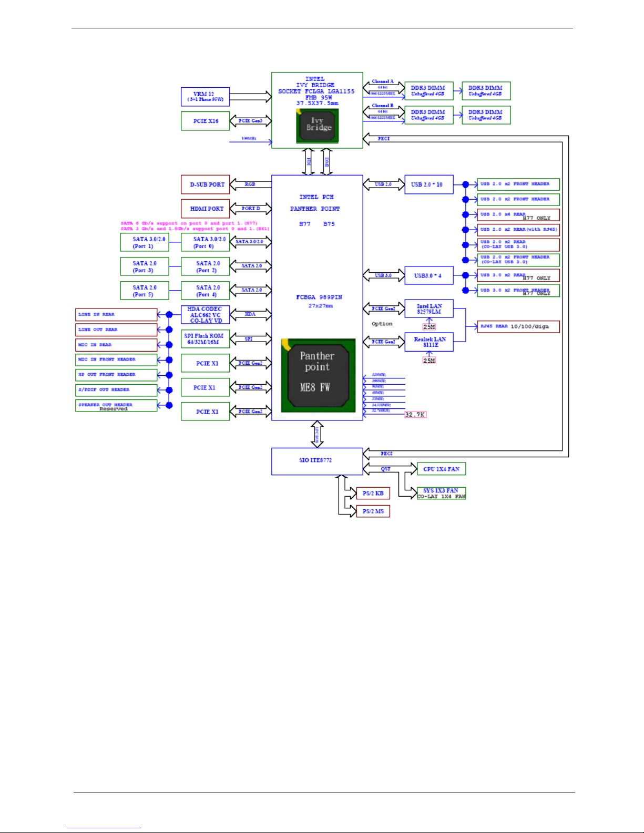This screenshot has height=833, width=644.
Task: Click the 'INTEL PCH' heading text
Action: (316, 197)
